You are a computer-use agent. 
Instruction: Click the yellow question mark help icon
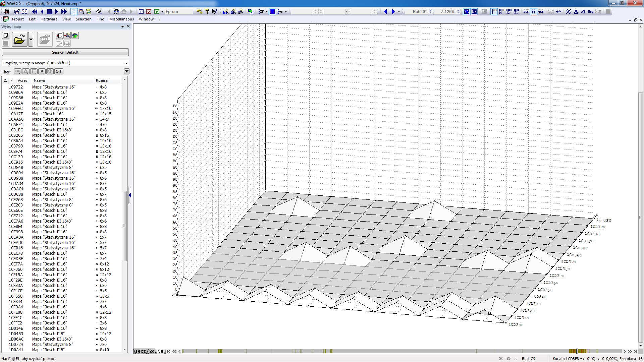click(207, 12)
